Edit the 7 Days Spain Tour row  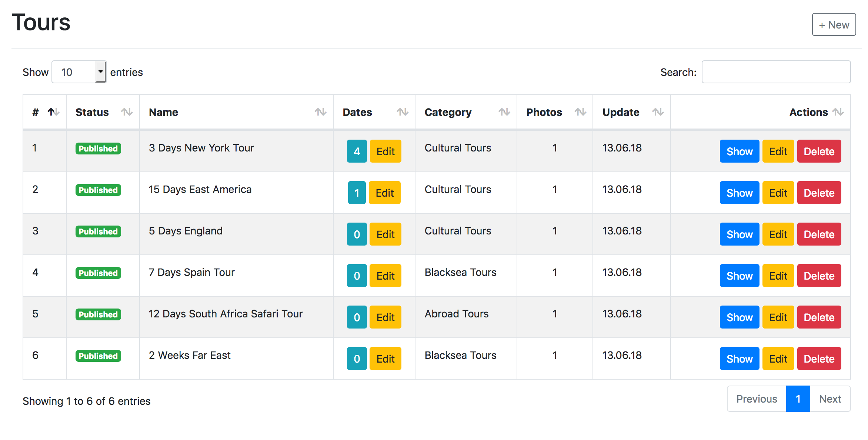(778, 276)
